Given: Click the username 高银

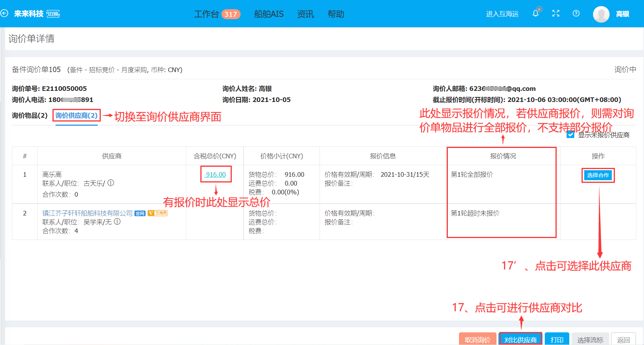Looking at the screenshot, I should 623,14.
